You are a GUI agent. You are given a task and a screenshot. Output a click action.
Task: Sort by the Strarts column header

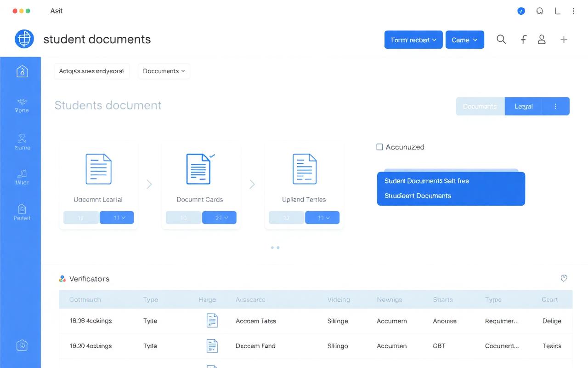[443, 299]
